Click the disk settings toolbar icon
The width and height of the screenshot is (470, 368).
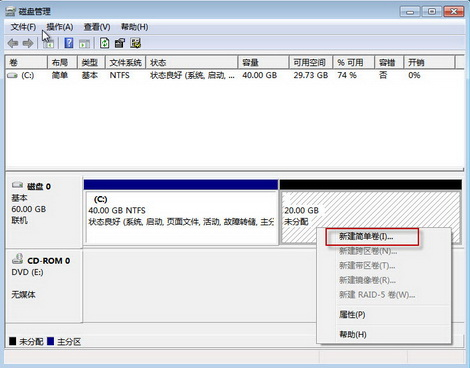click(x=136, y=43)
